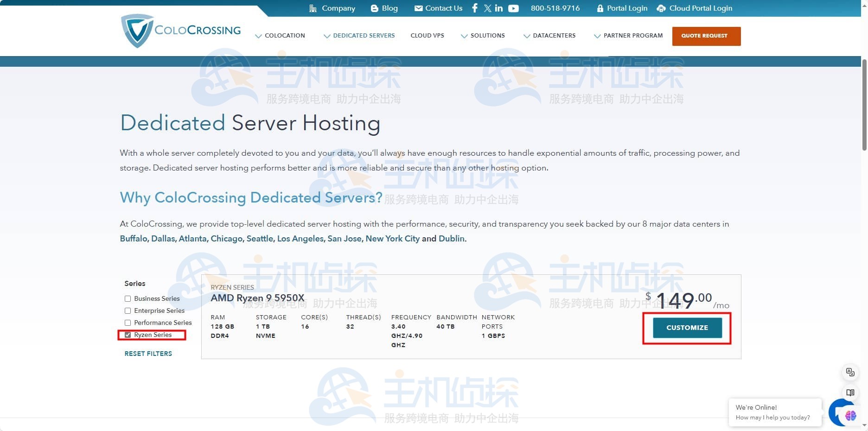This screenshot has height=431, width=868.
Task: Check the Performance Series checkbox
Action: click(128, 323)
